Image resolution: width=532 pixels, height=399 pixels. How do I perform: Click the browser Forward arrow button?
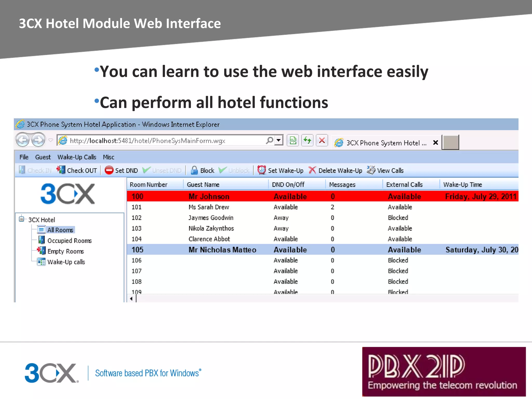(38, 140)
